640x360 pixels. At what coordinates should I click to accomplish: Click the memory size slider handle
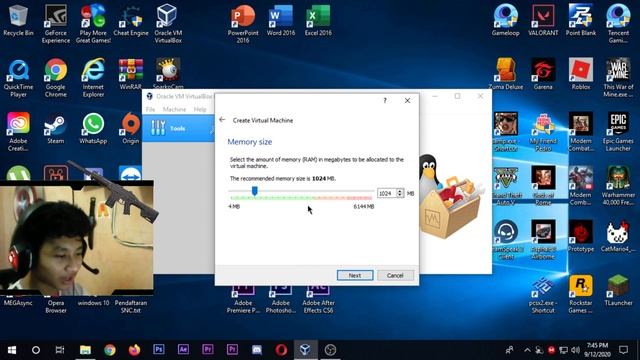coord(255,191)
